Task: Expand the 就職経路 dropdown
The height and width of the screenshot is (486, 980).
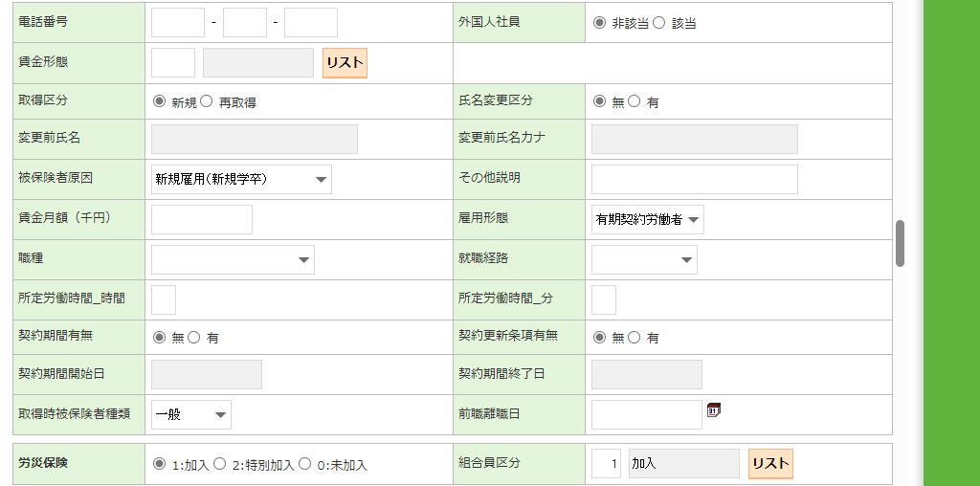Action: [644, 259]
